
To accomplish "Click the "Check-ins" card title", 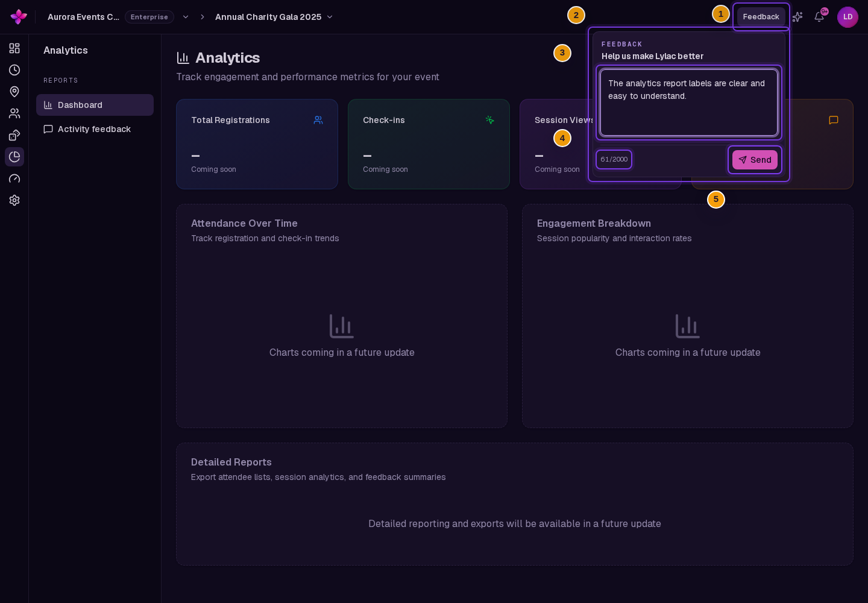I will (x=384, y=120).
